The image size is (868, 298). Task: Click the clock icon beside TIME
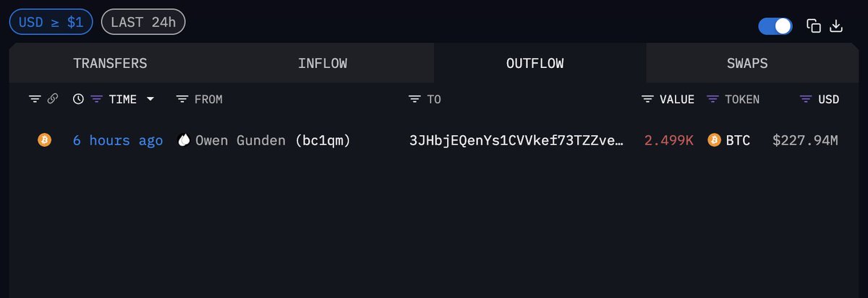pyautogui.click(x=78, y=99)
